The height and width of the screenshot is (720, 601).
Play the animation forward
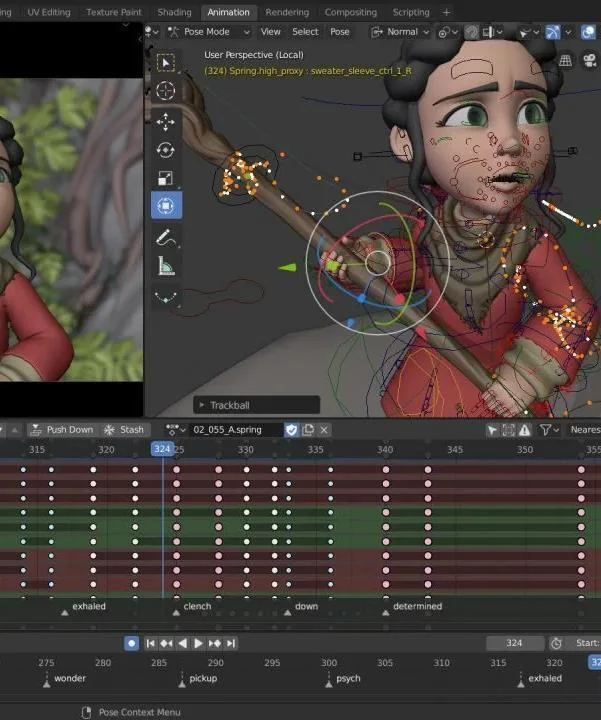coord(198,643)
